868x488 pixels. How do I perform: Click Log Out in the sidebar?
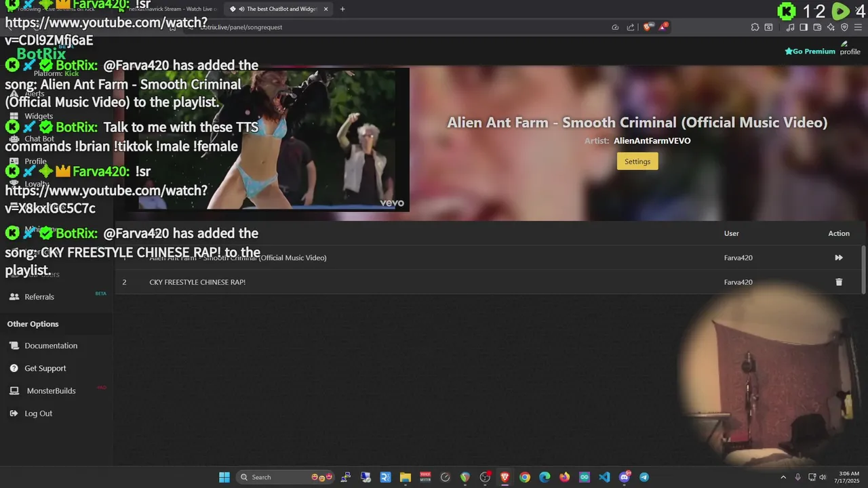coord(38,413)
